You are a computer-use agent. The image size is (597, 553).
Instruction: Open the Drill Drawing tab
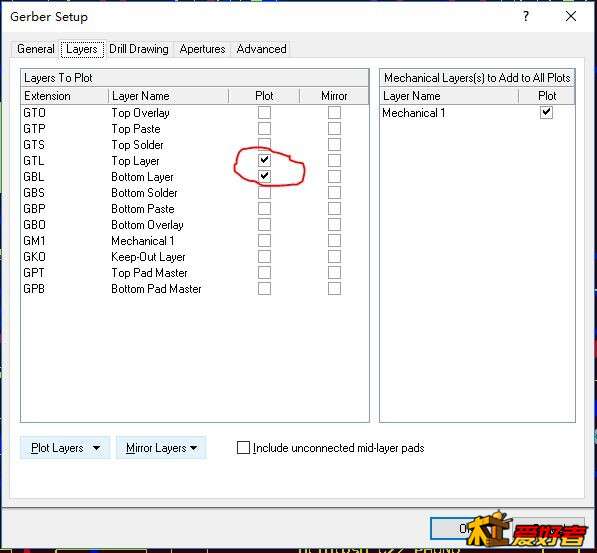tap(139, 49)
